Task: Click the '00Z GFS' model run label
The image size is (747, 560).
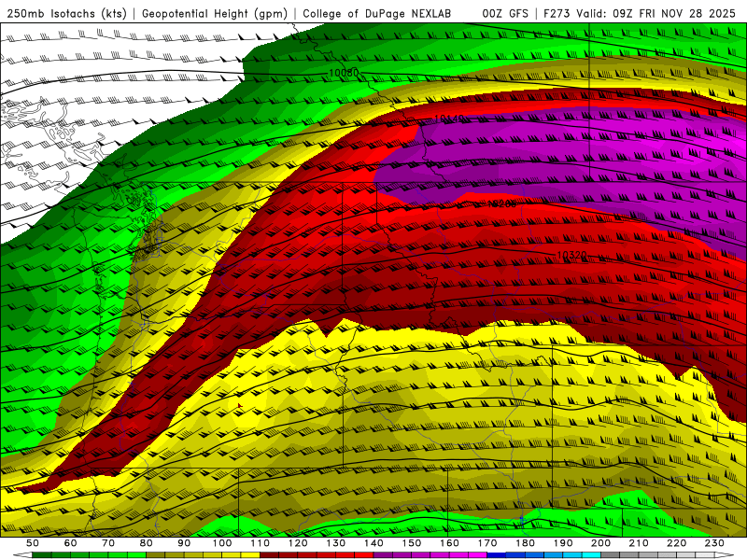Action: coord(505,14)
